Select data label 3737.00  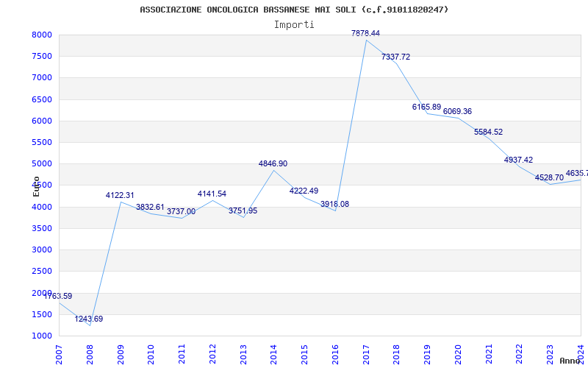tap(181, 212)
